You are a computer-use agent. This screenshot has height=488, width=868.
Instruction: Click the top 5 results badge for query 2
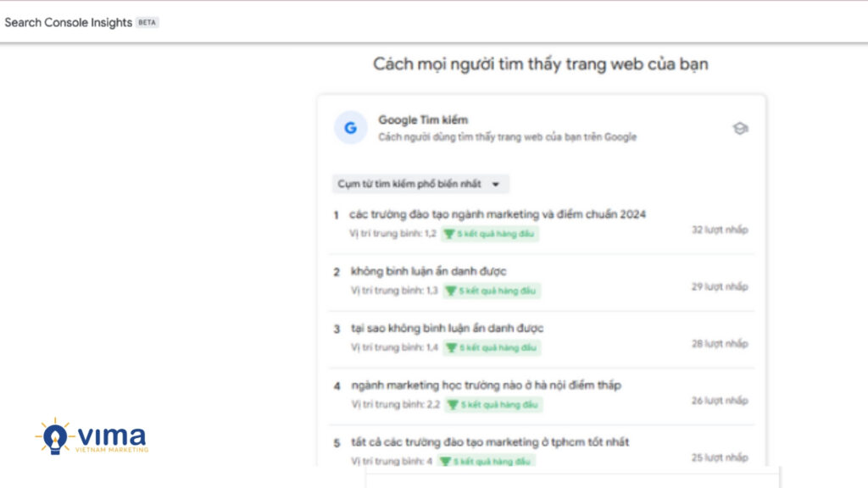tap(492, 291)
